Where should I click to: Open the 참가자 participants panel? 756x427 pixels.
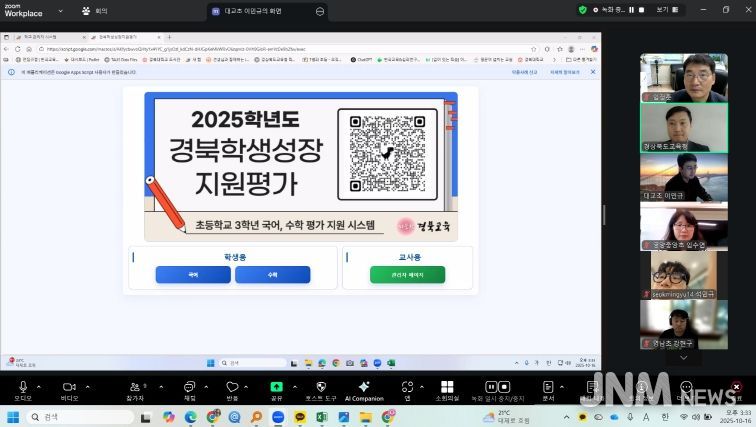coord(136,386)
